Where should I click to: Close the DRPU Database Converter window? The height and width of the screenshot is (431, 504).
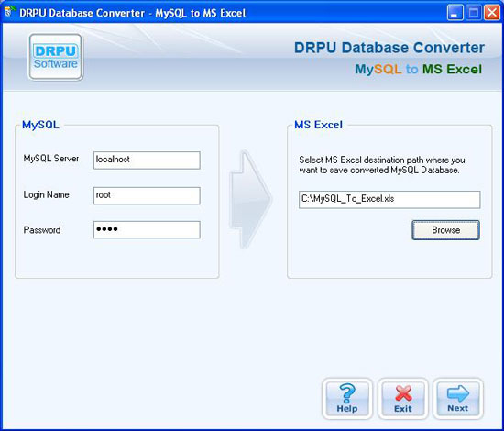click(x=492, y=13)
